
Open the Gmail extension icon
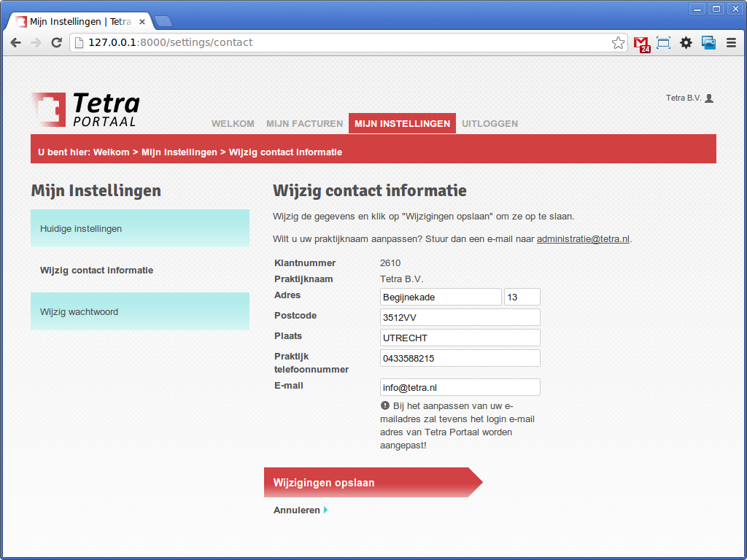tap(641, 44)
